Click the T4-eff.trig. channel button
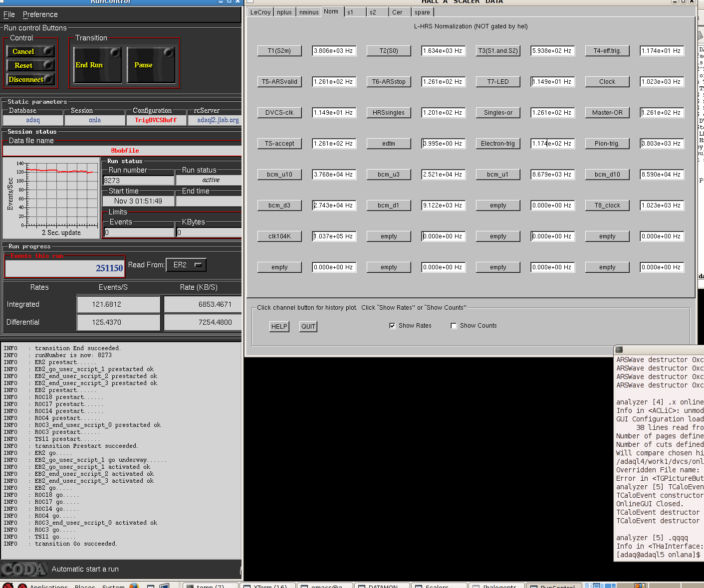Viewport: 704px width, 588px height. point(607,51)
